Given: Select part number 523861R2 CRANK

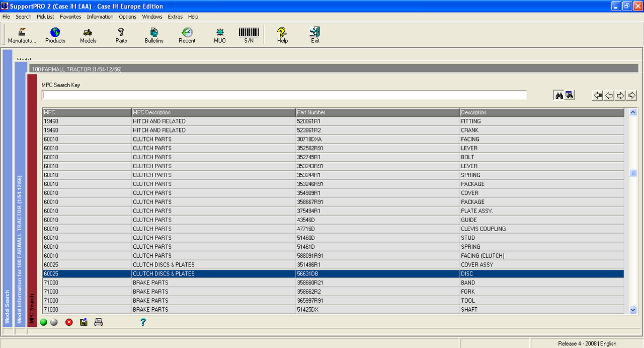Looking at the screenshot, I should pos(333,130).
